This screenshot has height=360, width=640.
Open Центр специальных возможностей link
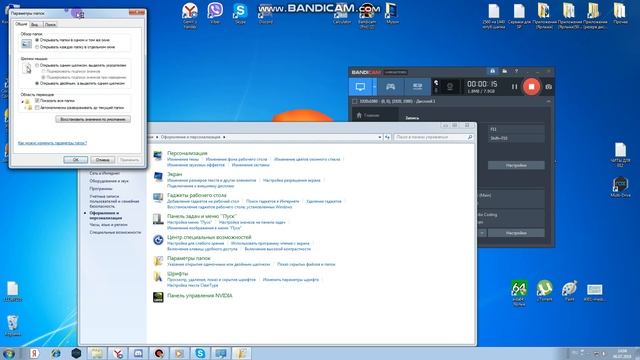point(209,237)
